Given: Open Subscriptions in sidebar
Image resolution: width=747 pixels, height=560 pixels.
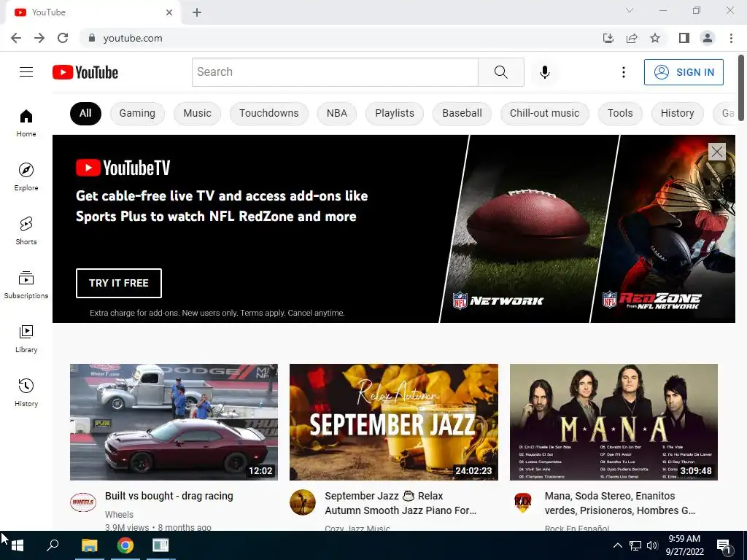Looking at the screenshot, I should coord(26,285).
